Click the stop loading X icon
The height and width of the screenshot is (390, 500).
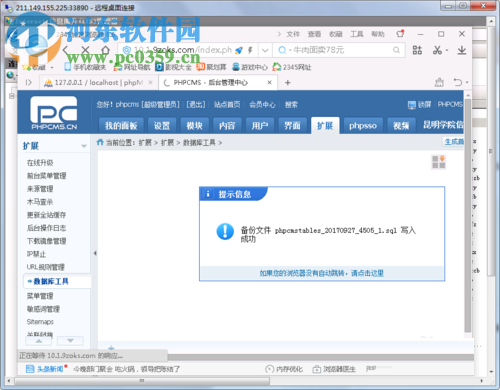[86, 50]
